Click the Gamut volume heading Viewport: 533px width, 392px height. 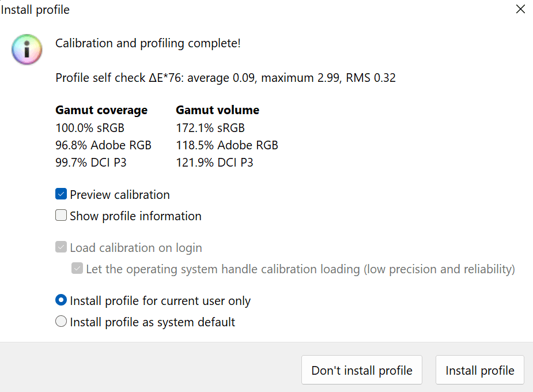(x=218, y=110)
